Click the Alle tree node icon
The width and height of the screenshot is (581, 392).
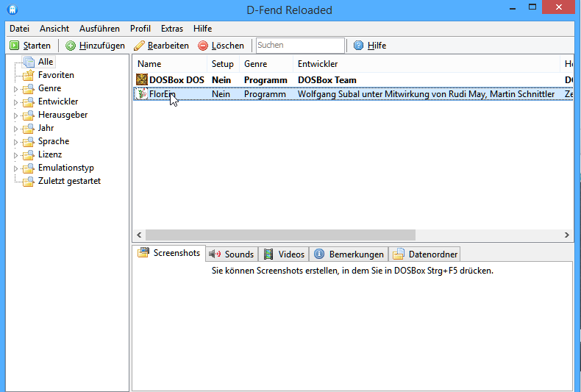point(29,62)
